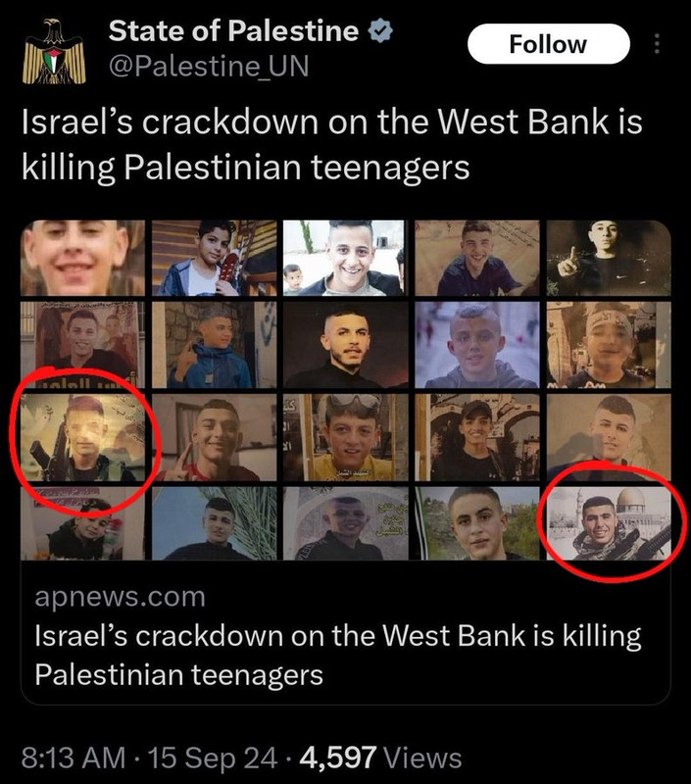The image size is (691, 784).
Task: Follow the State of Palestine account
Action: (x=549, y=44)
